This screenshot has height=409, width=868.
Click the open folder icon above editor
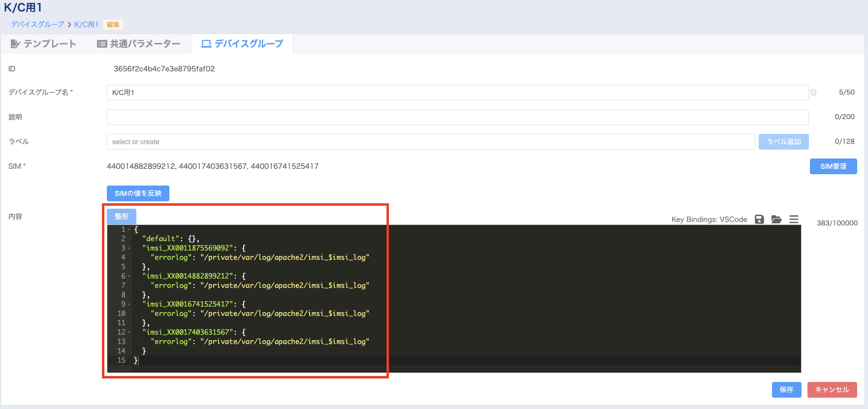click(776, 220)
